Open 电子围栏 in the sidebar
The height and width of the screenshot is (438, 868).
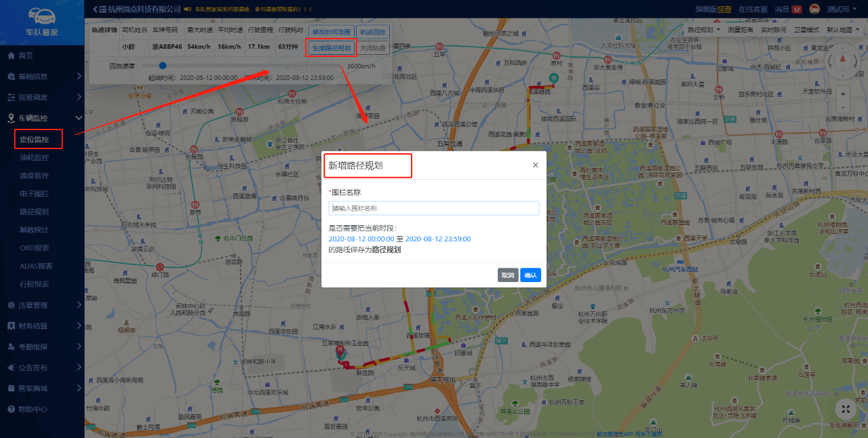pos(34,193)
